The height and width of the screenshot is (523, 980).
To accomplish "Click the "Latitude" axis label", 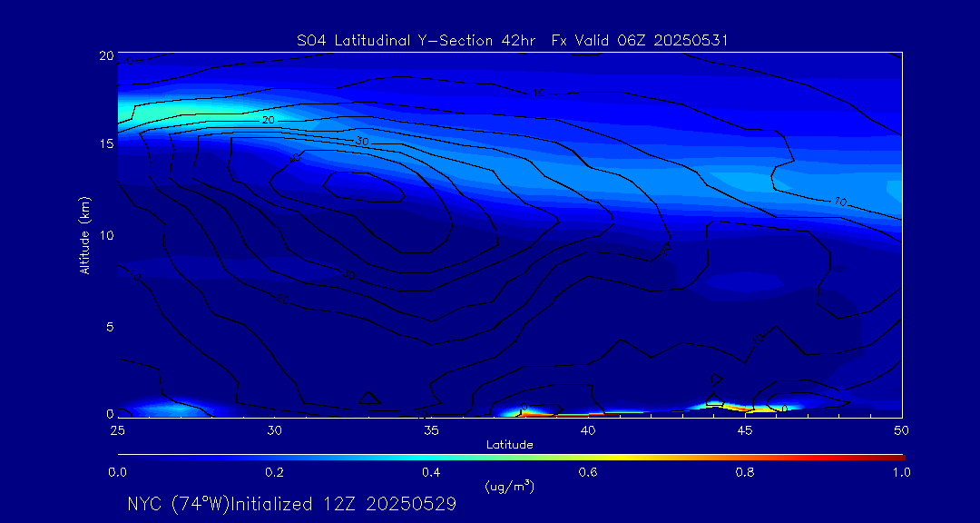I will [510, 446].
